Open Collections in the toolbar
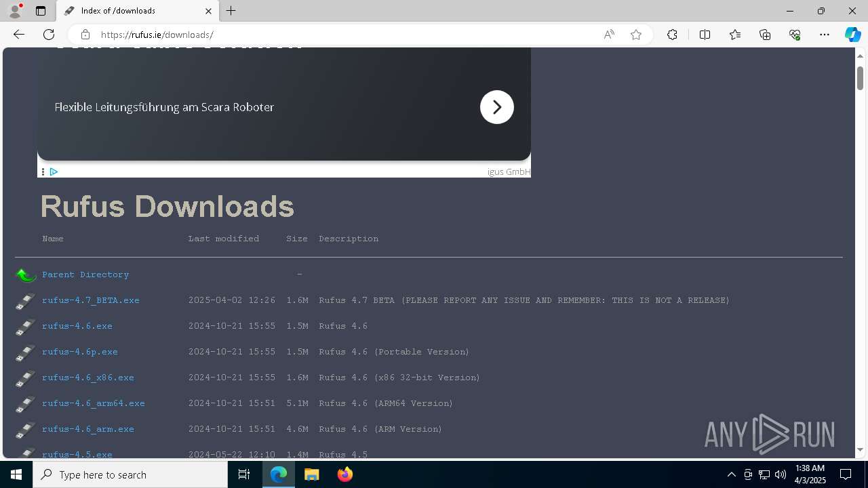The height and width of the screenshot is (488, 868). (765, 35)
